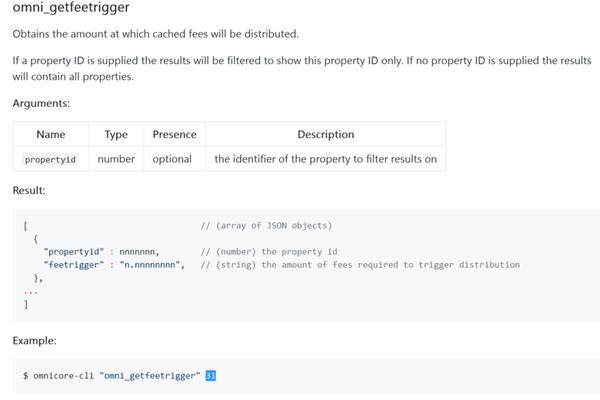Click the "n.nnnnnnnn" string value
The height and width of the screenshot is (400, 600).
pyautogui.click(x=152, y=264)
